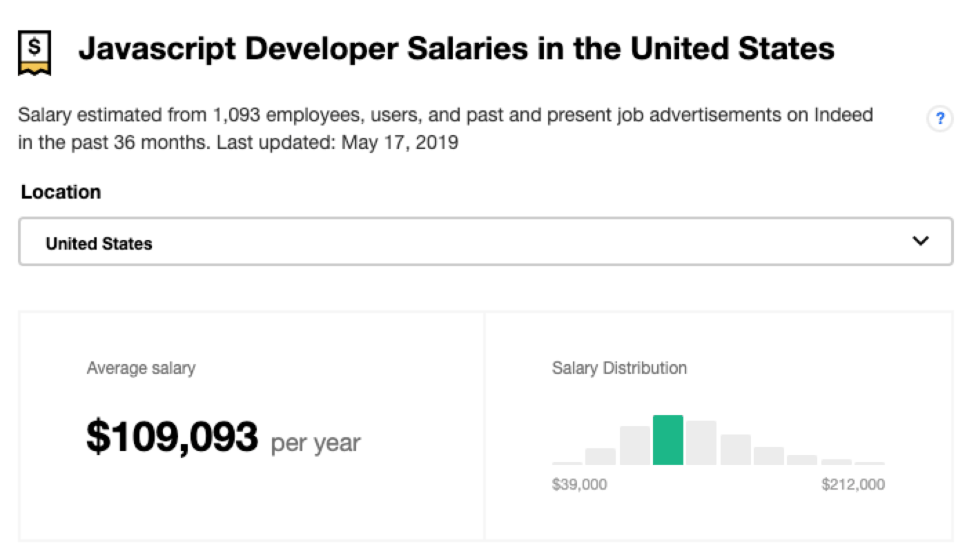Click the dollar sign salary badge icon
The width and height of the screenshot is (976, 560).
[33, 50]
